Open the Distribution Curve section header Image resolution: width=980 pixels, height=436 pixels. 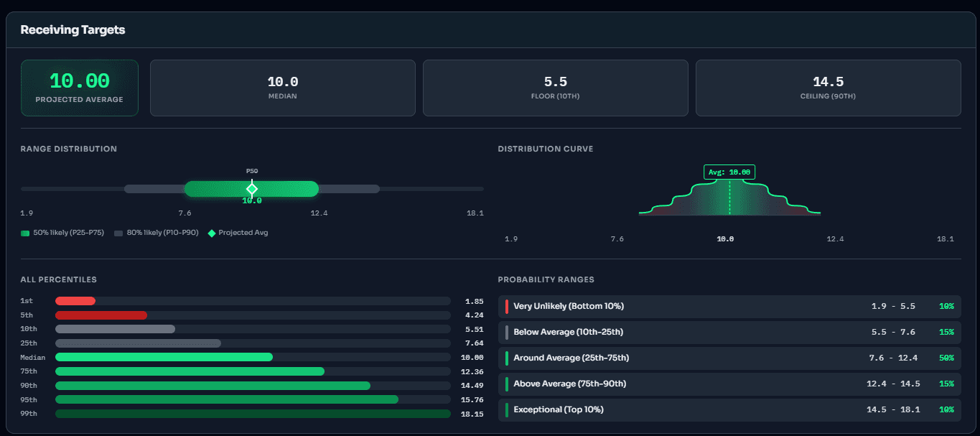pos(546,149)
